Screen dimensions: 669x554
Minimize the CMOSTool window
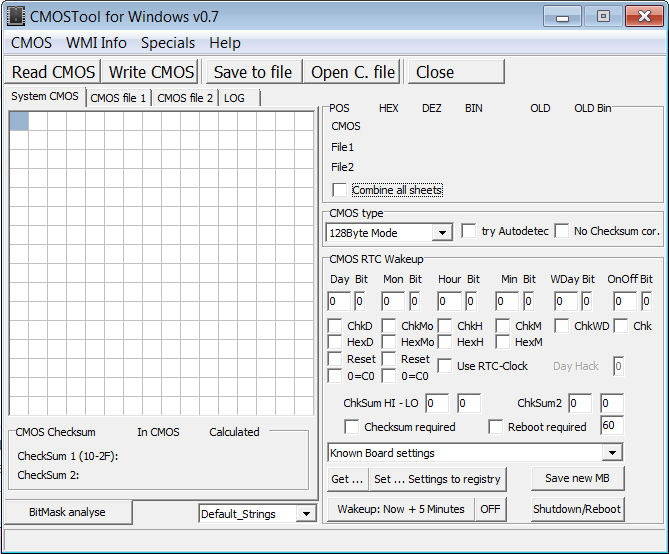click(562, 17)
